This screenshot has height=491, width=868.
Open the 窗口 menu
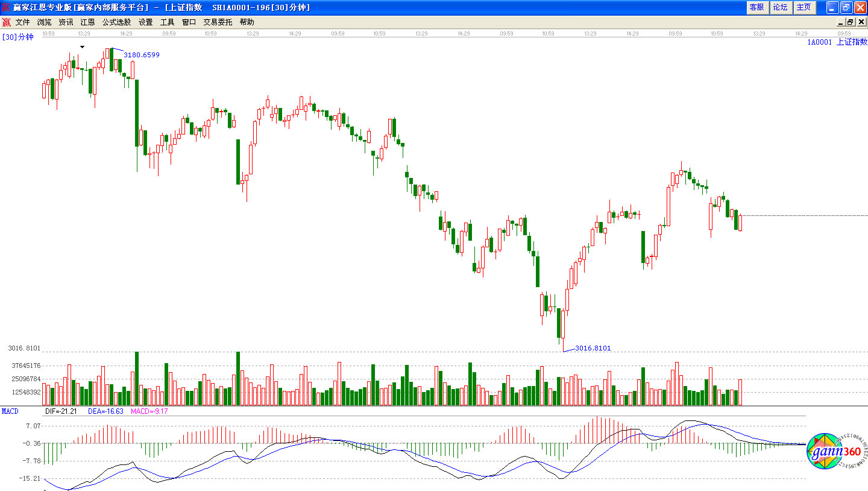coord(189,22)
